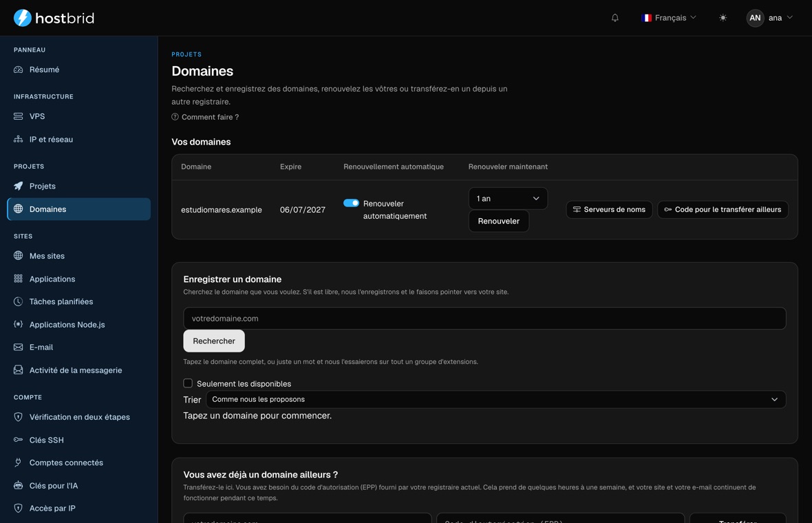Click the Clés pour l'IA robot icon
This screenshot has width=812, height=523.
coord(18,485)
